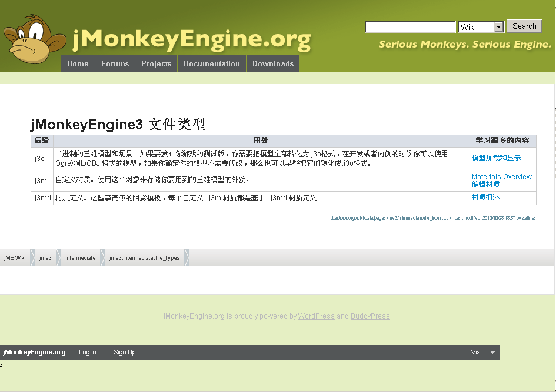
Task: Click the Serious Monkeys. Serious Engine. tagline
Action: coord(465,44)
